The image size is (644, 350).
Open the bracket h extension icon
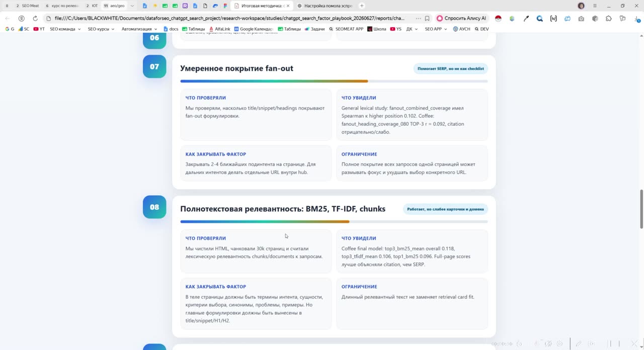[553, 19]
